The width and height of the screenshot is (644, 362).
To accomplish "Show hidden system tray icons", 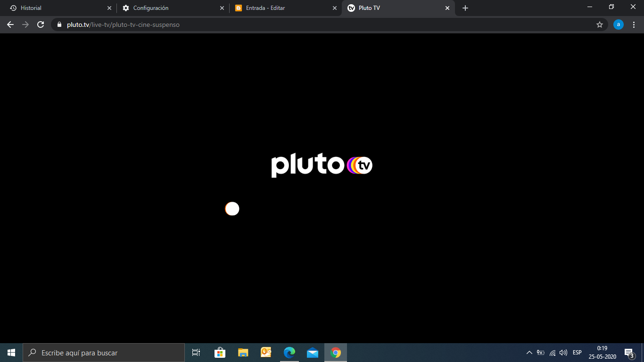I will click(529, 353).
